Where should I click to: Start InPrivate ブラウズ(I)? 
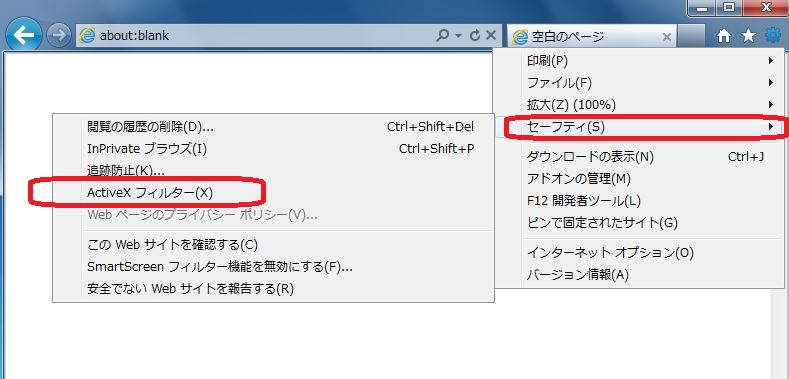(x=273, y=148)
